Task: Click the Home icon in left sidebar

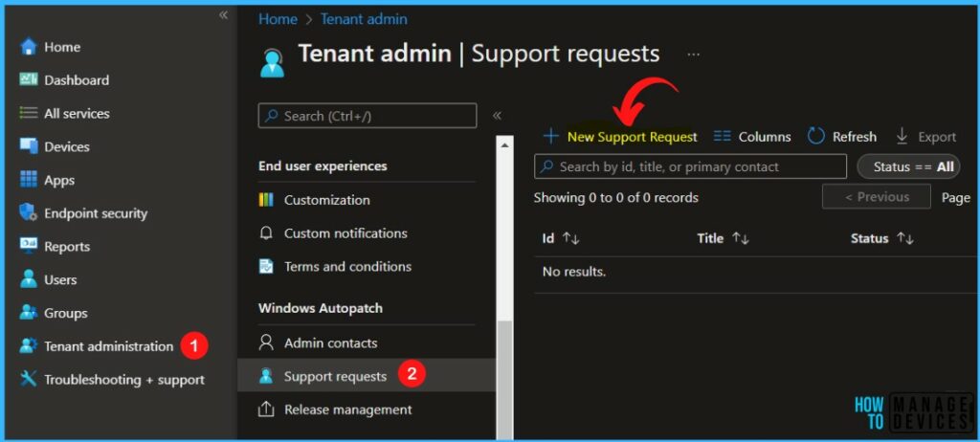Action: [x=29, y=47]
